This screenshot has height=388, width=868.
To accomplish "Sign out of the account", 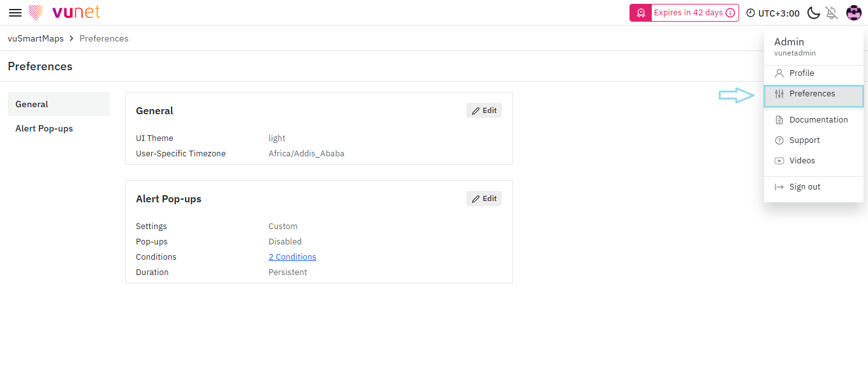I will 804,187.
